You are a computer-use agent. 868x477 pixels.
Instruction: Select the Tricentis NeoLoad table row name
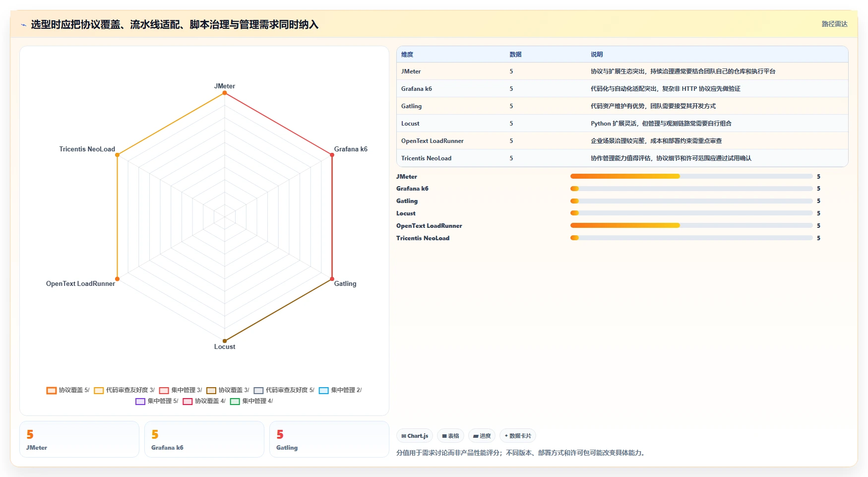point(426,158)
